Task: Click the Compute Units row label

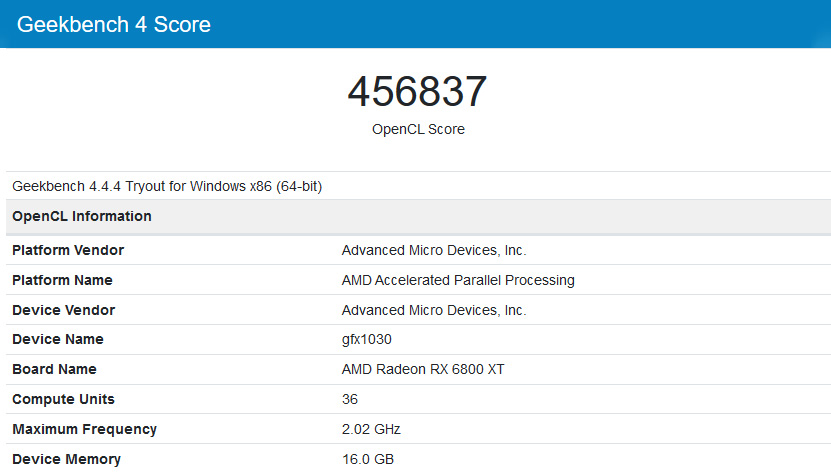Action: (63, 399)
